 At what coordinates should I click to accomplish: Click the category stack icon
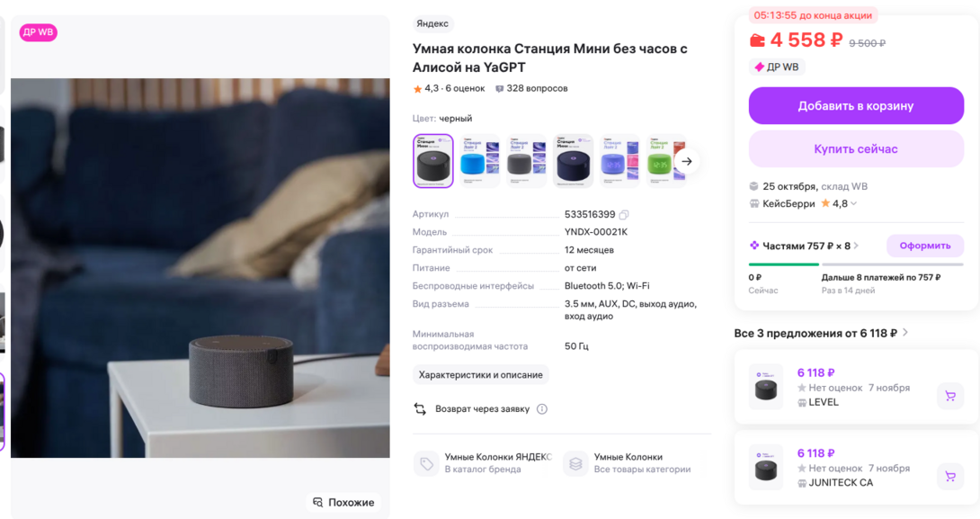(x=575, y=463)
